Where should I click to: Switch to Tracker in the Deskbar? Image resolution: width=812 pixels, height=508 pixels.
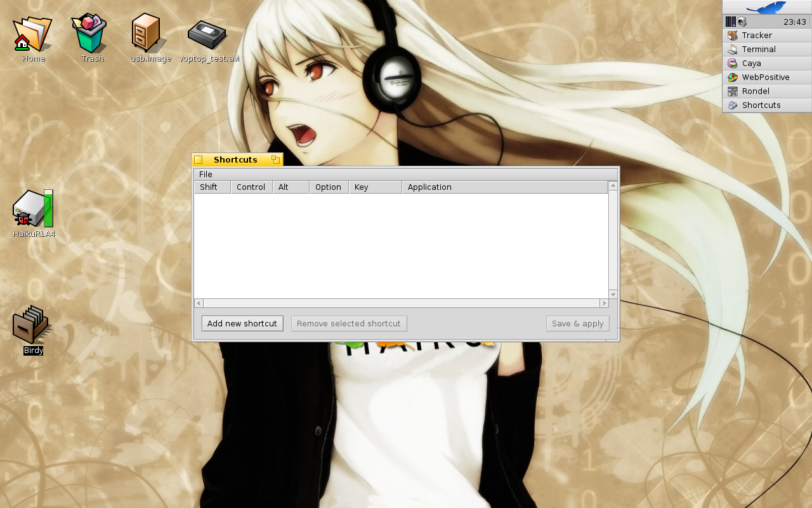coord(757,36)
